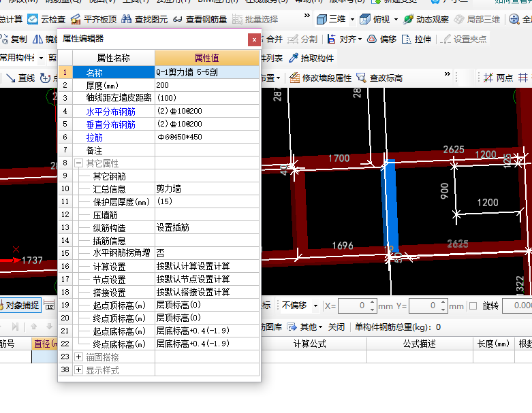The width and height of the screenshot is (532, 413).
Task: Click 设置夹点 set grip points
Action: [463, 39]
